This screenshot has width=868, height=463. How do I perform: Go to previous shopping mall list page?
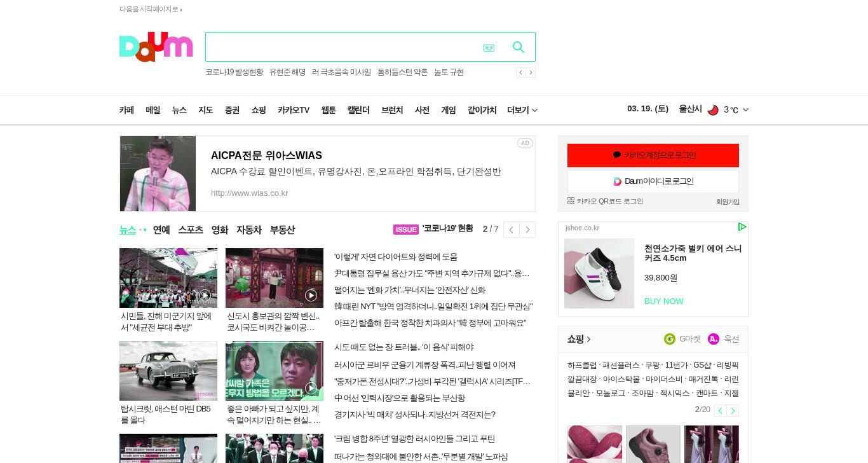[720, 410]
